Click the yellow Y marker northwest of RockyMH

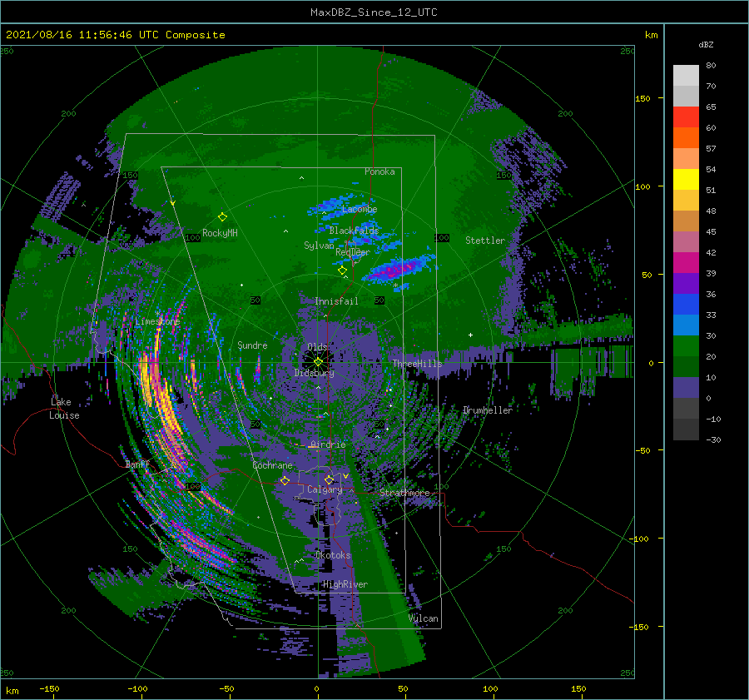click(172, 203)
